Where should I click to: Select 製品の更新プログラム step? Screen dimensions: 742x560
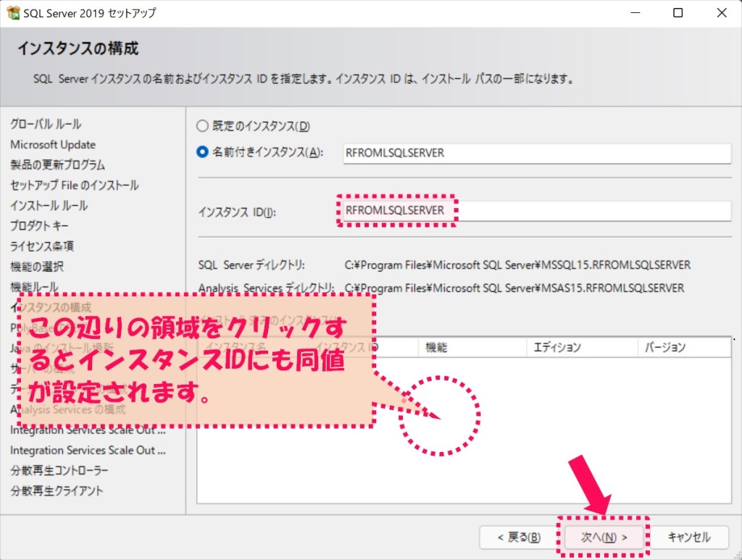point(58,164)
